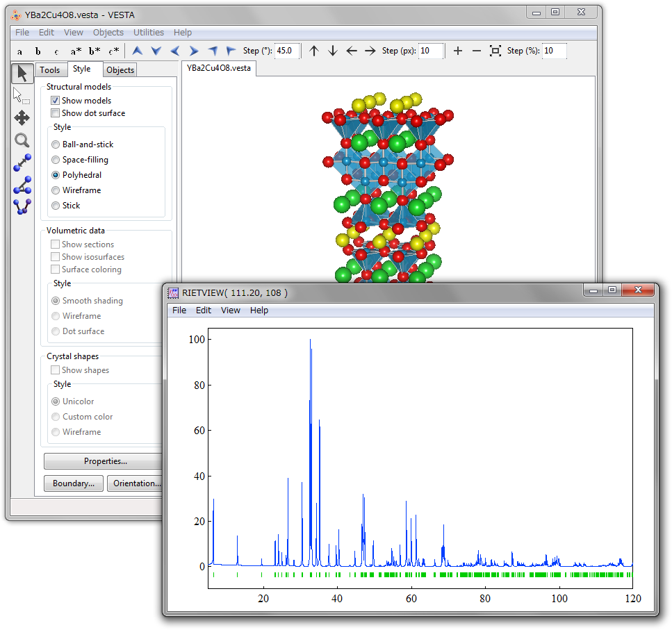The height and width of the screenshot is (630, 672).
Task: Select the dihedral angle measurement tool
Action: coord(22,206)
